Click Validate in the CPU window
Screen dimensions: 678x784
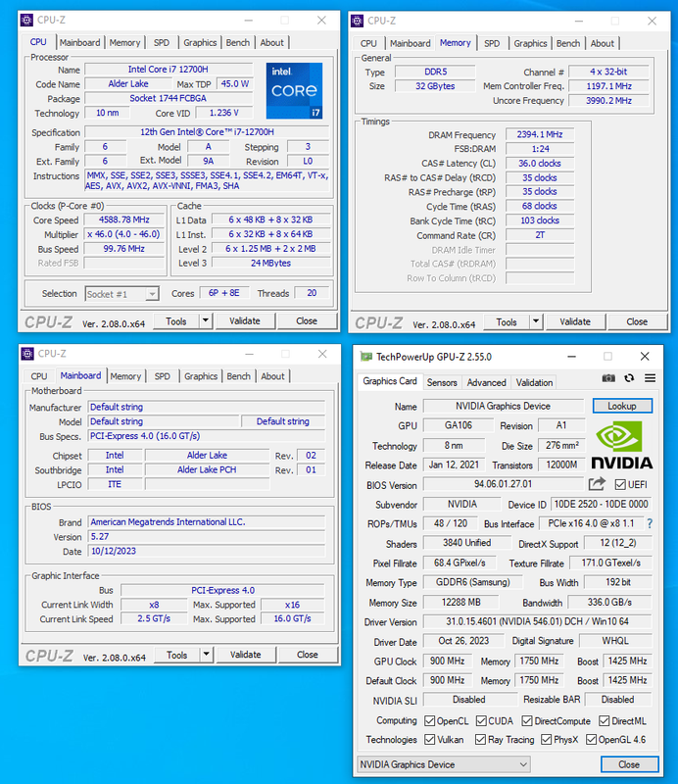(x=245, y=320)
